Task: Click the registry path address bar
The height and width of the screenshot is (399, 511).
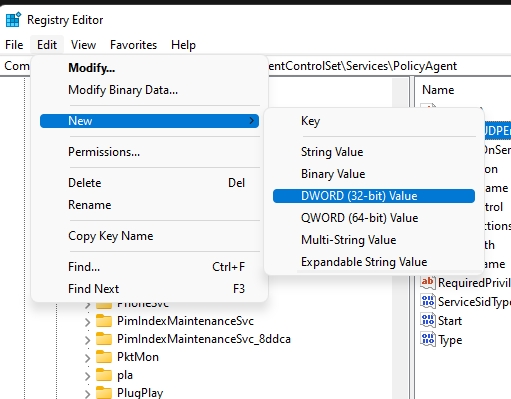Action: (x=255, y=66)
